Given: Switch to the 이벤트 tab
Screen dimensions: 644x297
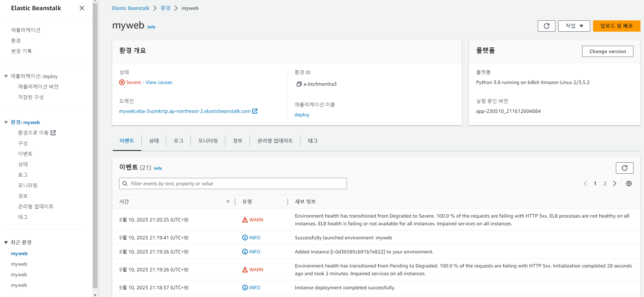Looking at the screenshot, I should click(x=127, y=141).
